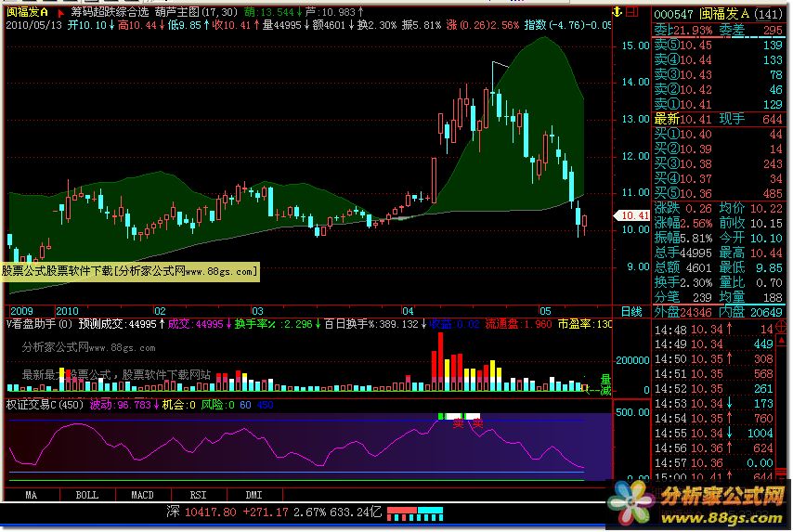Click the 04 month marker on time axis
793x532 pixels.
tap(408, 311)
